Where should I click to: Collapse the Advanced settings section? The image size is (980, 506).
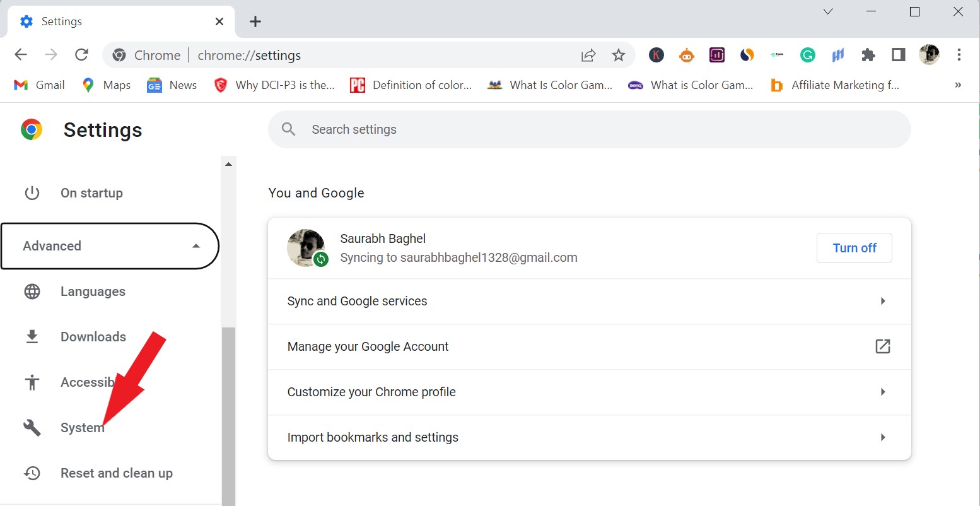click(x=195, y=246)
